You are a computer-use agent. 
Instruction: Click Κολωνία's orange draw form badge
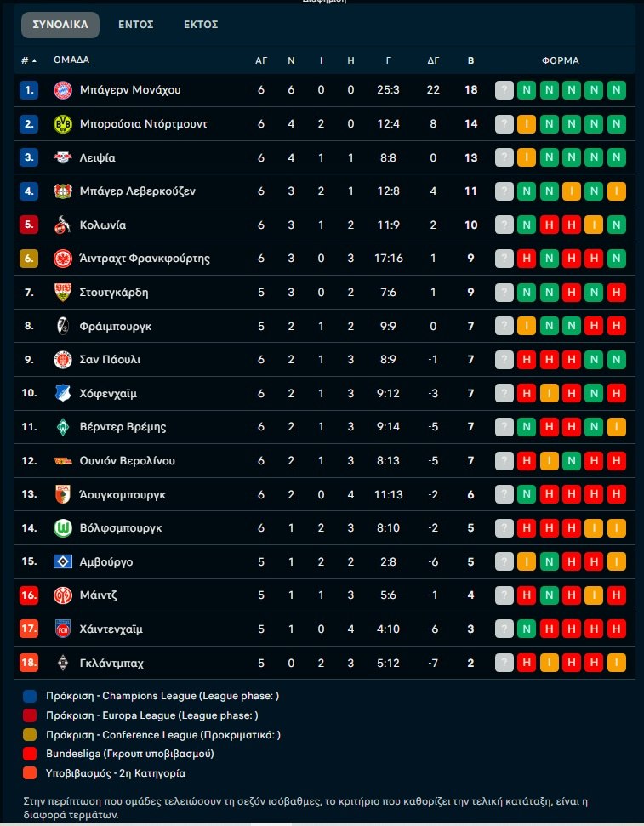click(x=594, y=225)
